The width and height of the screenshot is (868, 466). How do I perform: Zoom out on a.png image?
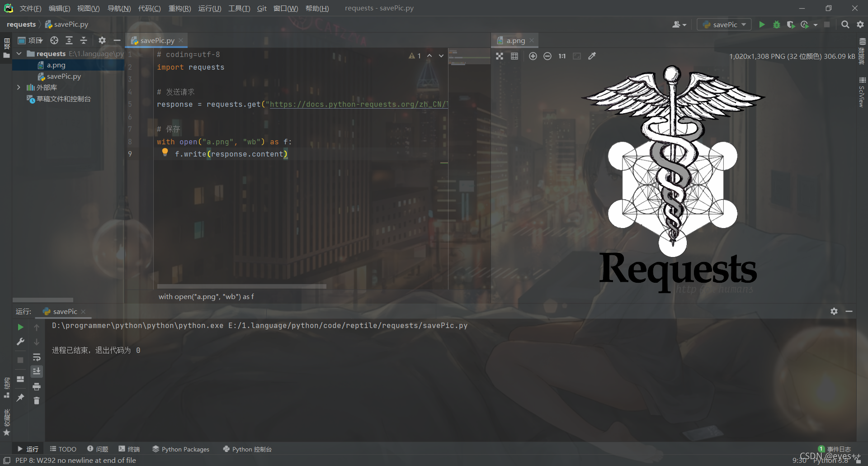pos(547,56)
